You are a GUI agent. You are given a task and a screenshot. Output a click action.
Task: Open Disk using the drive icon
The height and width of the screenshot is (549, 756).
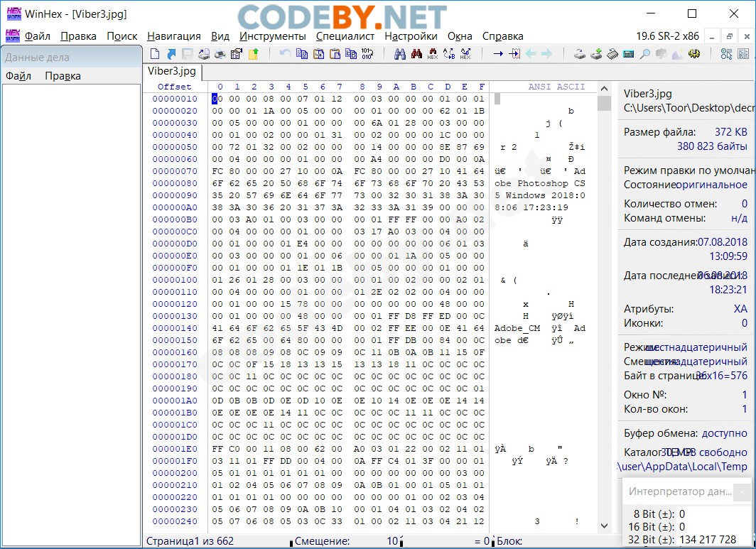pyautogui.click(x=580, y=53)
